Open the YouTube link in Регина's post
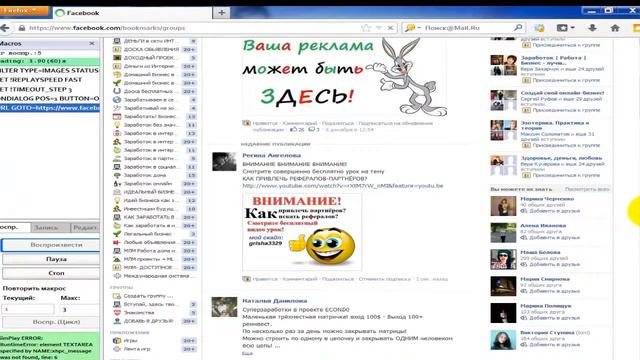Screen dimensions: 640x360 click(342, 186)
